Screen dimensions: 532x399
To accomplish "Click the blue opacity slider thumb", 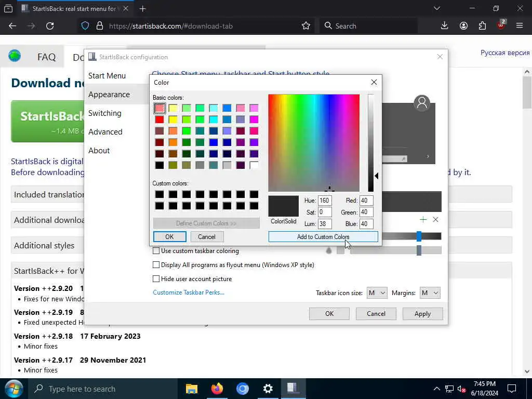I will 419,236.
